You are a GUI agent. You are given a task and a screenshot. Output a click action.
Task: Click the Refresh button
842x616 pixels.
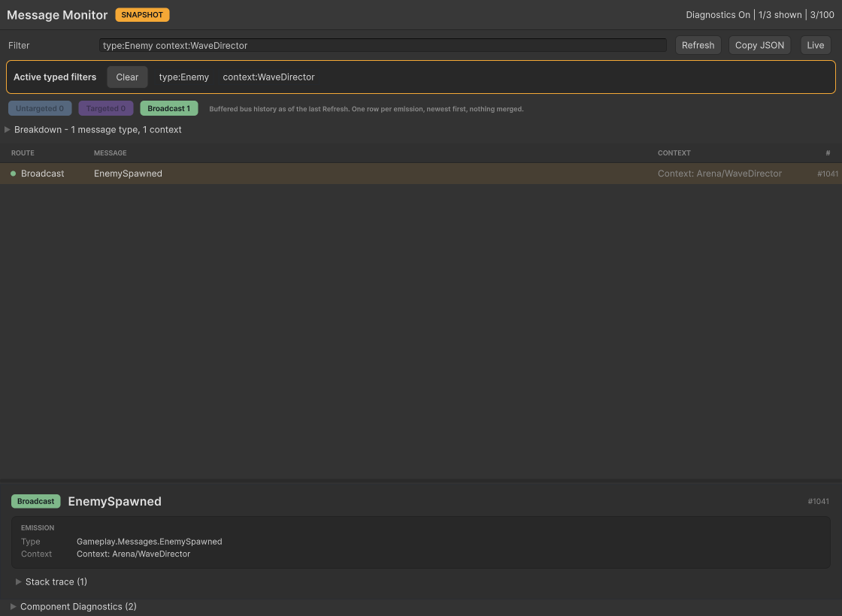698,46
